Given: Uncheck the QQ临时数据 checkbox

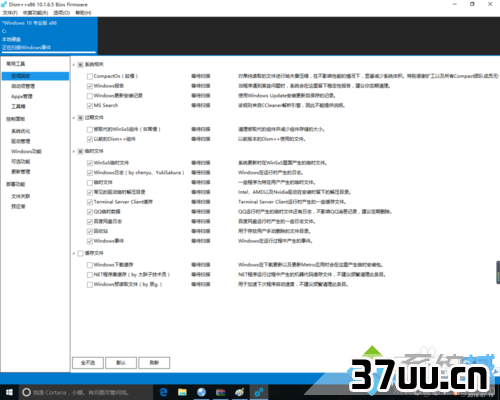Looking at the screenshot, I should click(89, 212).
